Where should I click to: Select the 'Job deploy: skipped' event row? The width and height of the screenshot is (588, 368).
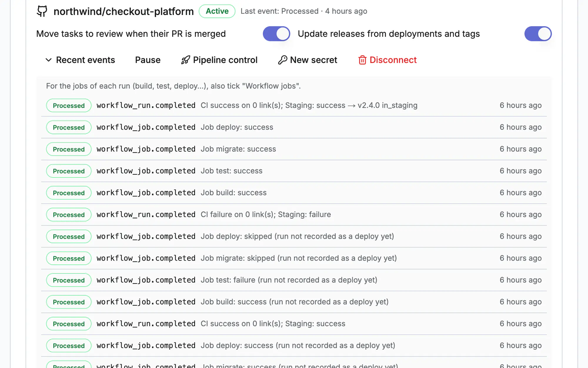coord(294,236)
